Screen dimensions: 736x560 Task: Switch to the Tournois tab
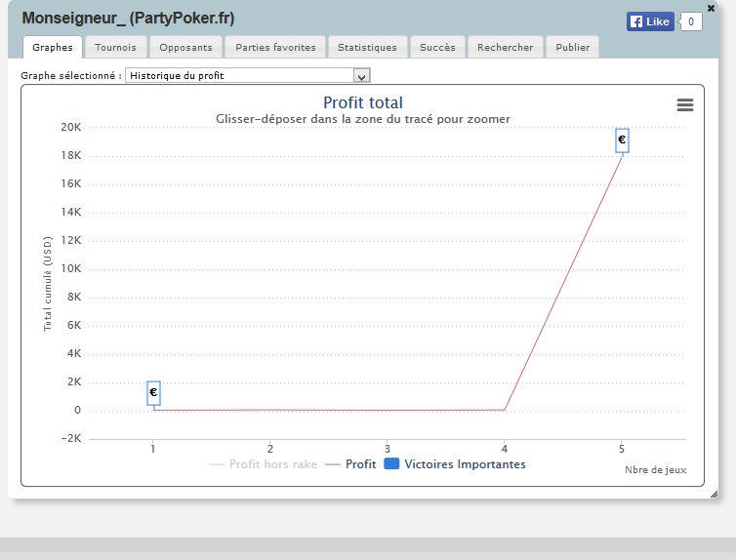coord(115,48)
